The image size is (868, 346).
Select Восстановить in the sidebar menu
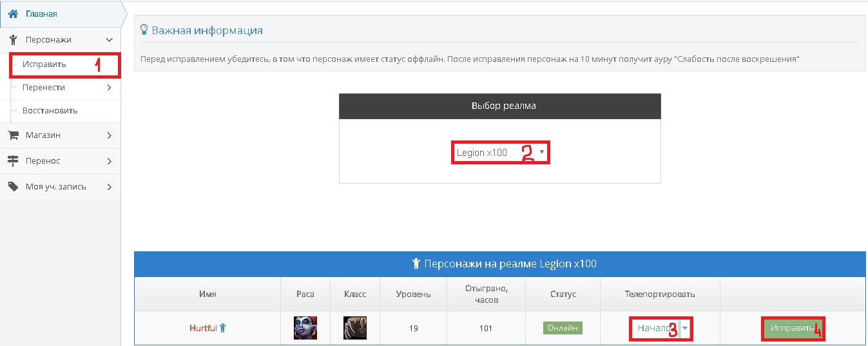pyautogui.click(x=50, y=111)
